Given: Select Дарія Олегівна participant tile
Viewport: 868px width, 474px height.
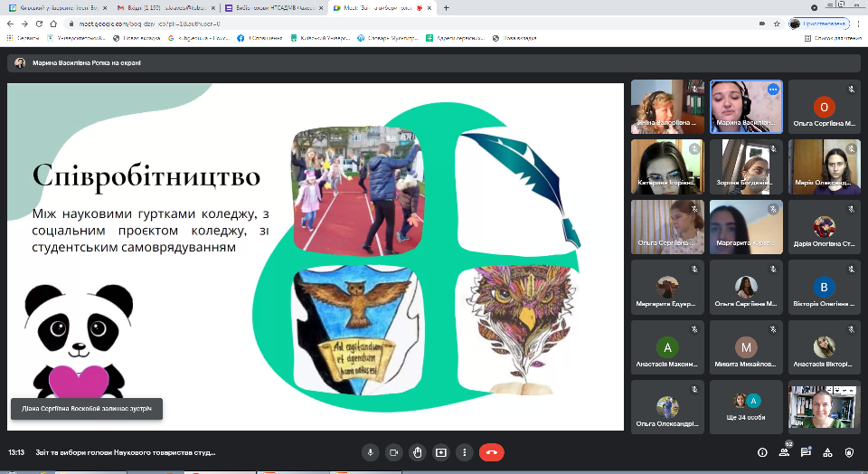Looking at the screenshot, I should 825,227.
